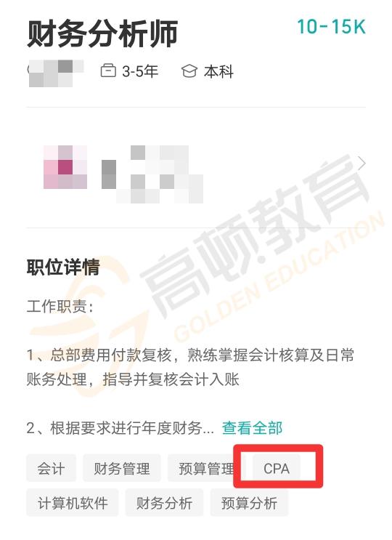
Task: Click the 工作职责 label
Action: [x=60, y=306]
